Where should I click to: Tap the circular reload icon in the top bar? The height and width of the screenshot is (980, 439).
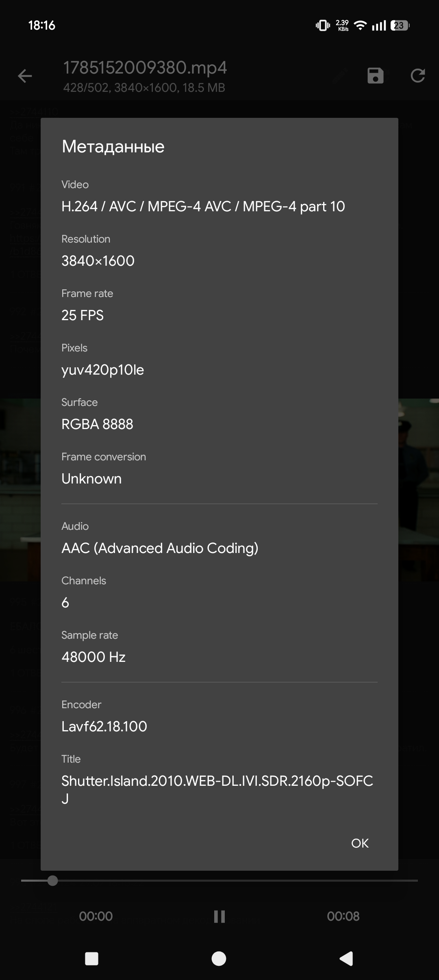417,76
